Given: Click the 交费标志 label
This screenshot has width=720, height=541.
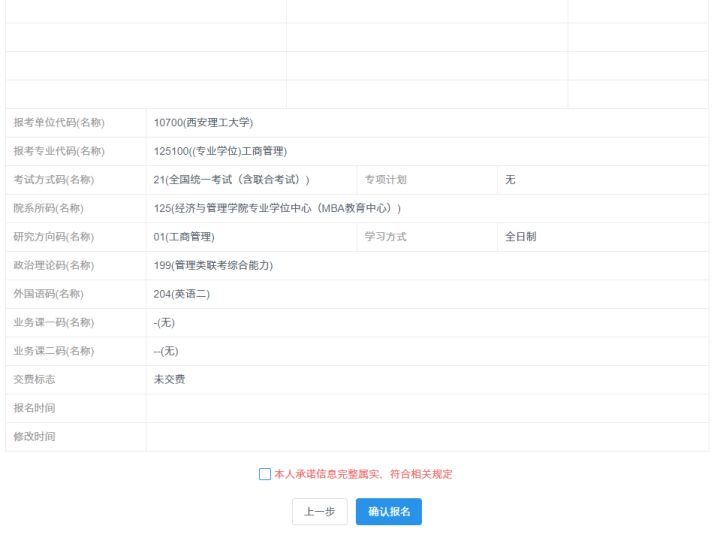Looking at the screenshot, I should [34, 379].
